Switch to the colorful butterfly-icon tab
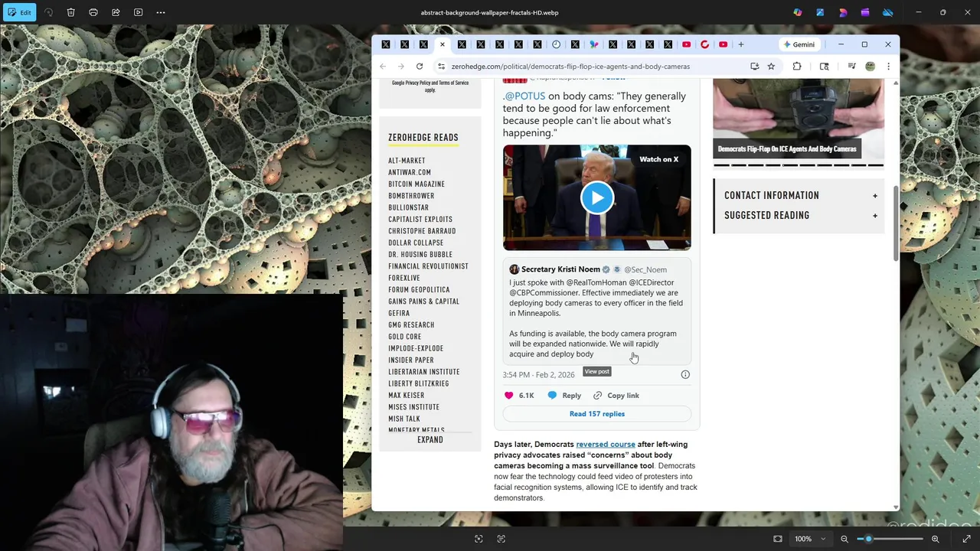The image size is (980, 551). point(594,44)
